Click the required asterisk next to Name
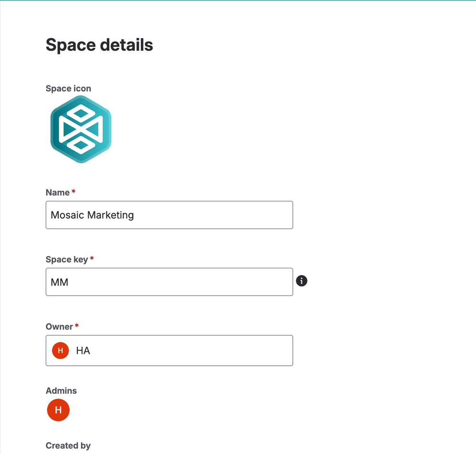Image resolution: width=476 pixels, height=454 pixels. (x=73, y=191)
